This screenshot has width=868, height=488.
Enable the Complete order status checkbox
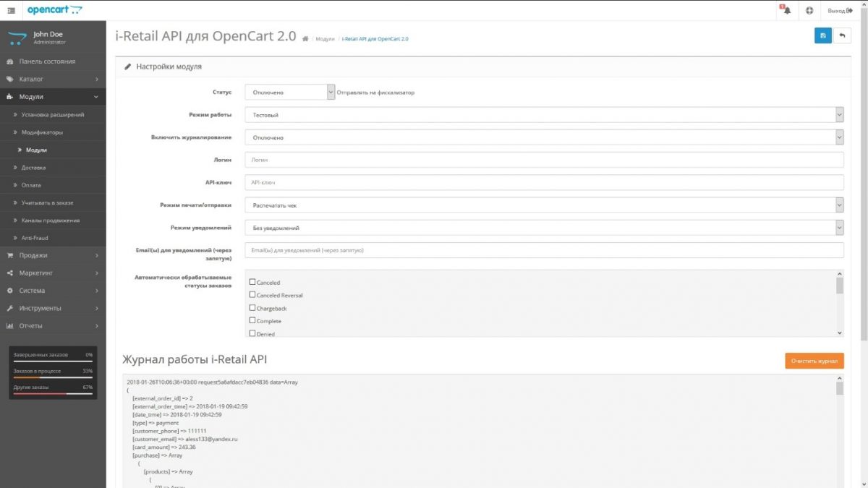click(252, 321)
